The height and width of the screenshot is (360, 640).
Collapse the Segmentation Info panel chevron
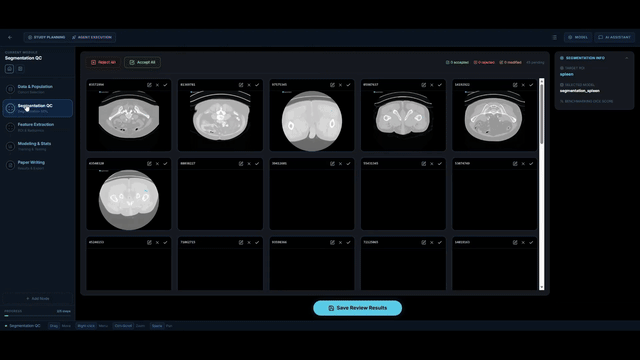click(627, 58)
